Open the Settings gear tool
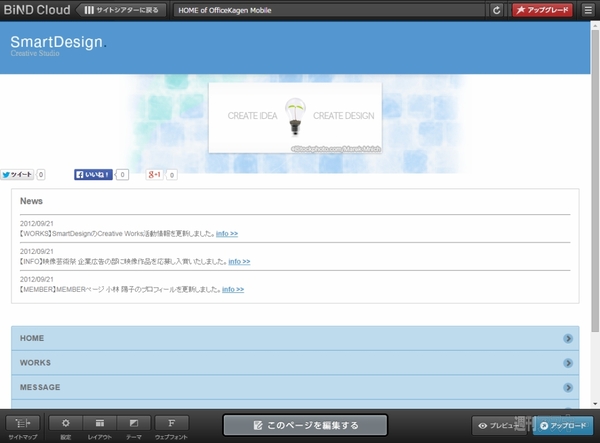The width and height of the screenshot is (600, 443). 66,427
